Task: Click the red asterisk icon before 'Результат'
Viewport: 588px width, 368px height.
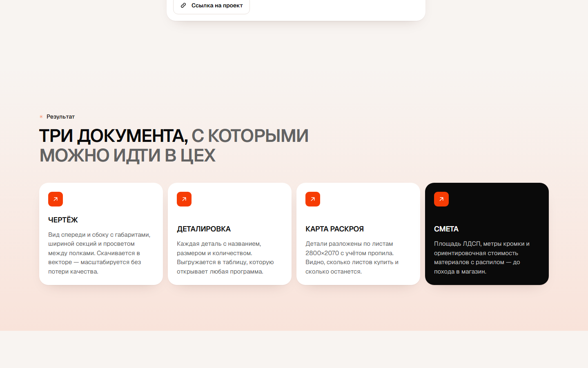Action: (x=41, y=117)
